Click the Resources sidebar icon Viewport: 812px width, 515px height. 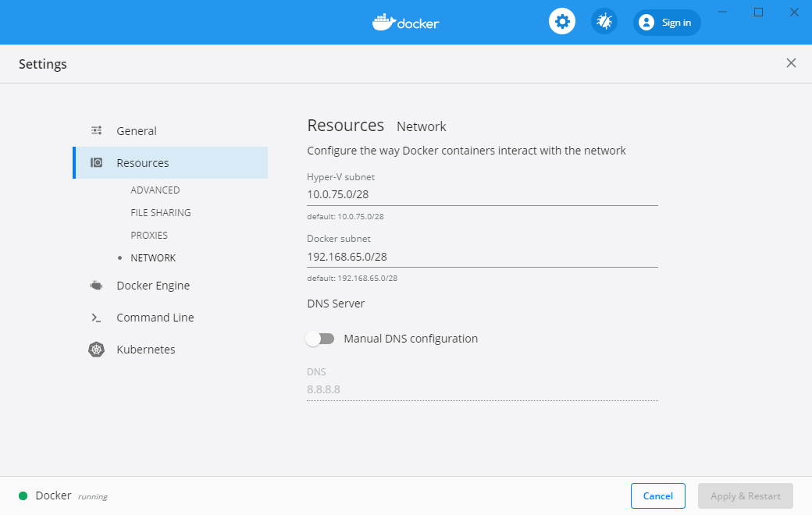pyautogui.click(x=96, y=162)
